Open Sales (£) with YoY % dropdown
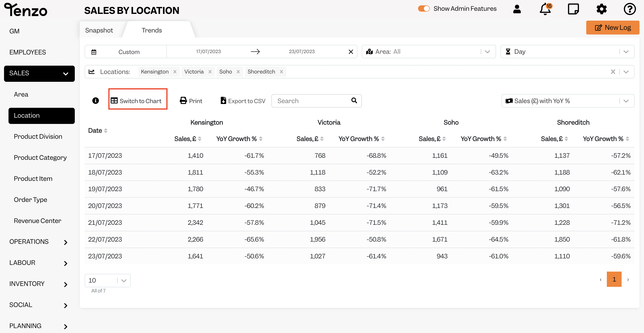 (x=568, y=101)
